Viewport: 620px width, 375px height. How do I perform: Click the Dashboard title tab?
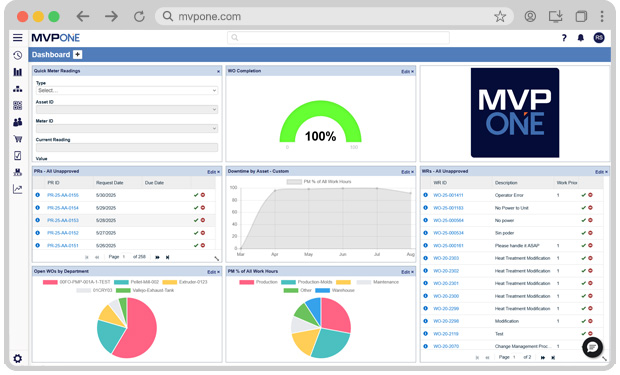tap(51, 55)
